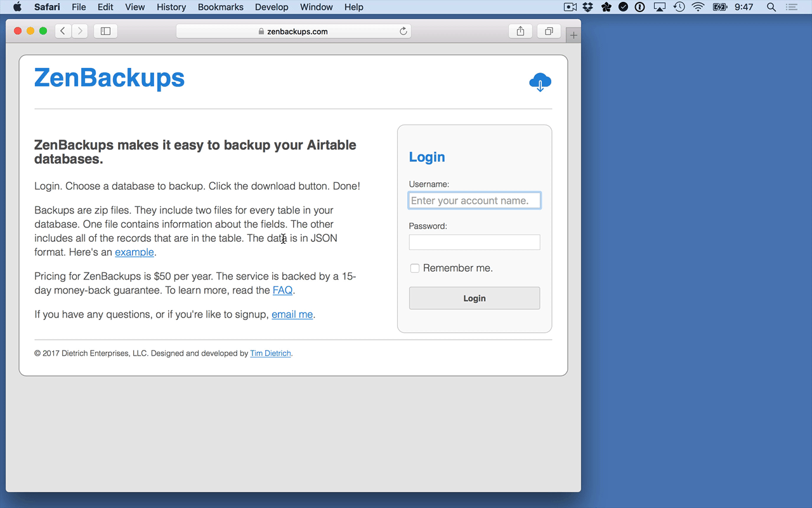Image resolution: width=812 pixels, height=508 pixels.
Task: Go back with Safari's back arrow
Action: click(x=63, y=31)
